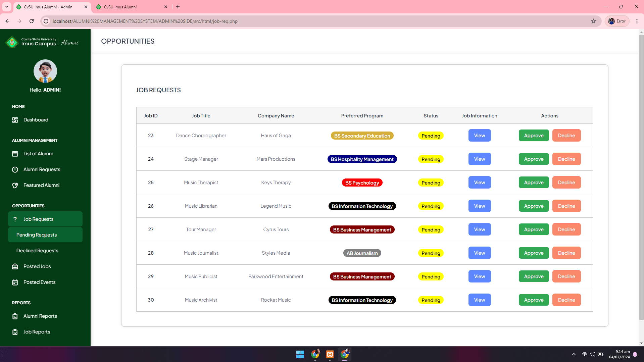Decline the Music Archivist job request
Image resolution: width=644 pixels, height=362 pixels.
[566, 300]
